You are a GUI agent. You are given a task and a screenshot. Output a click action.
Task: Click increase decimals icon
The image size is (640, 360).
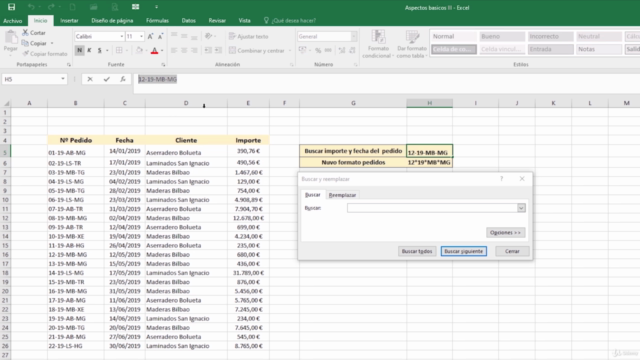click(x=342, y=50)
